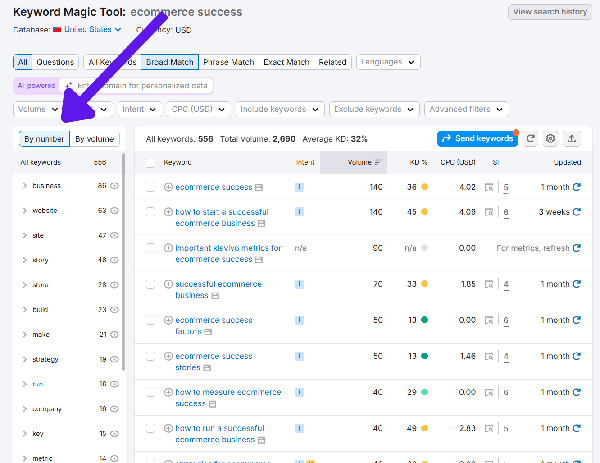600x463 pixels.
Task: Check the 'ecommerce success' row checkbox
Action: click(x=150, y=187)
